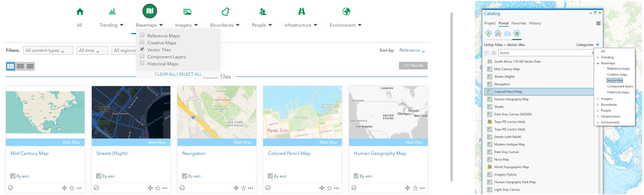Open the Trending dropdown arrow

pyautogui.click(x=122, y=25)
